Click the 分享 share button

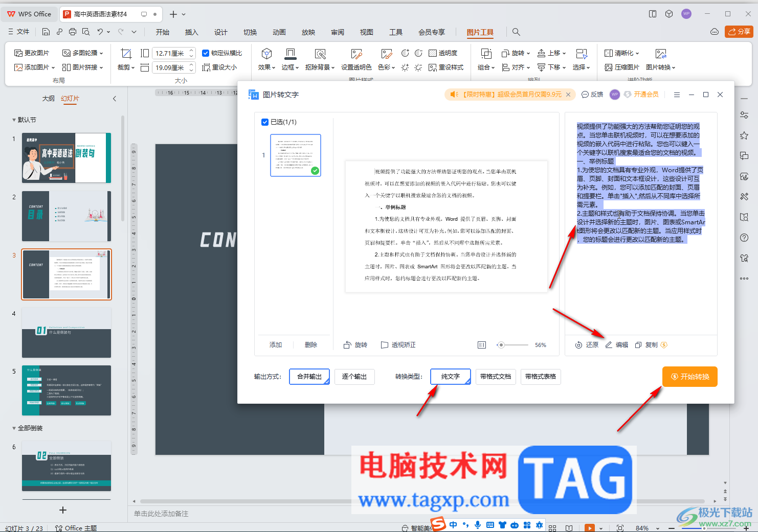(x=739, y=32)
